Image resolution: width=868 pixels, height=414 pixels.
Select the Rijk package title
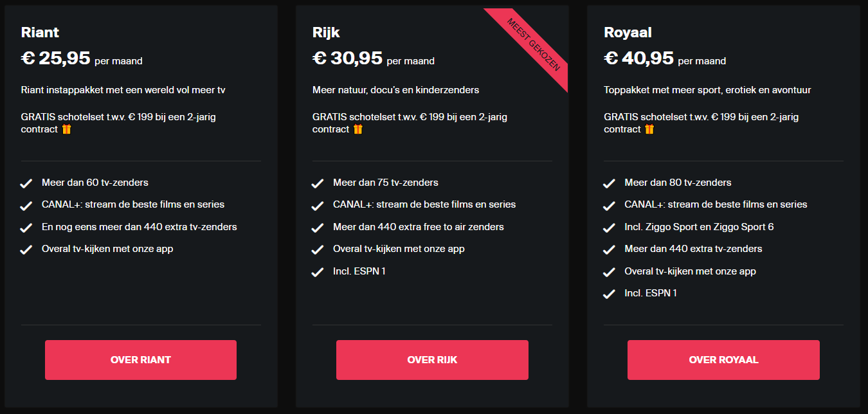coord(326,32)
